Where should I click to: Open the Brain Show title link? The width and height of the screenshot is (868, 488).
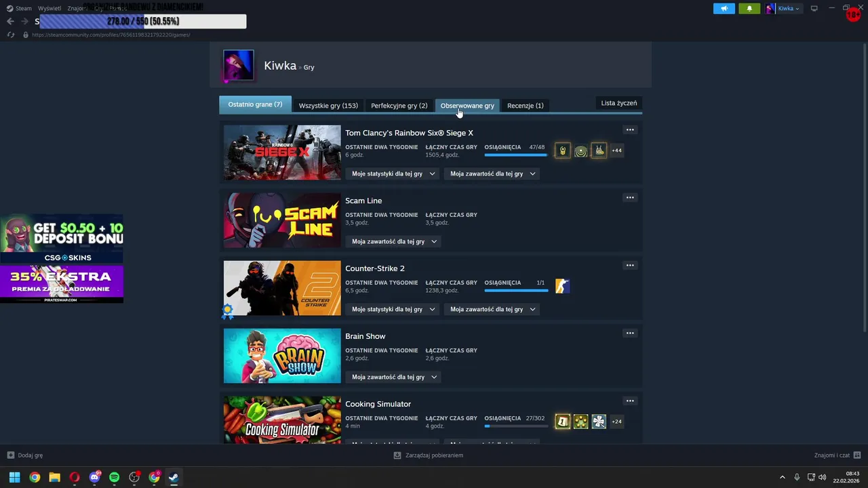(x=365, y=336)
